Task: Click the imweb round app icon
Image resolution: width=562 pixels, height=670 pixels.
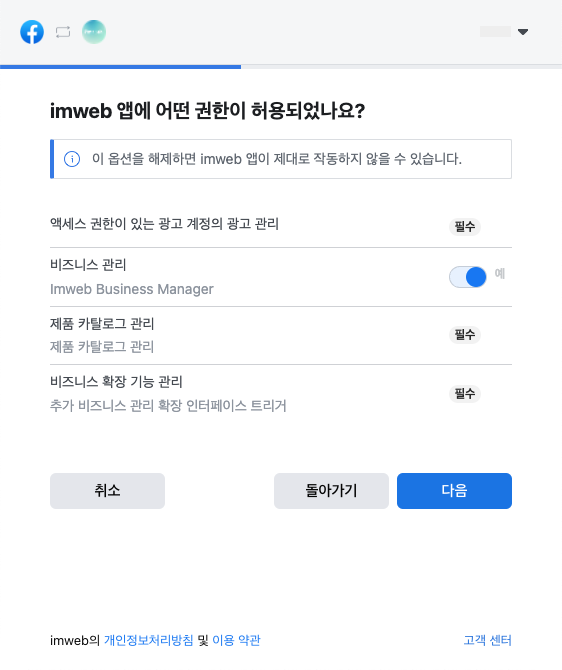Action: pos(94,32)
